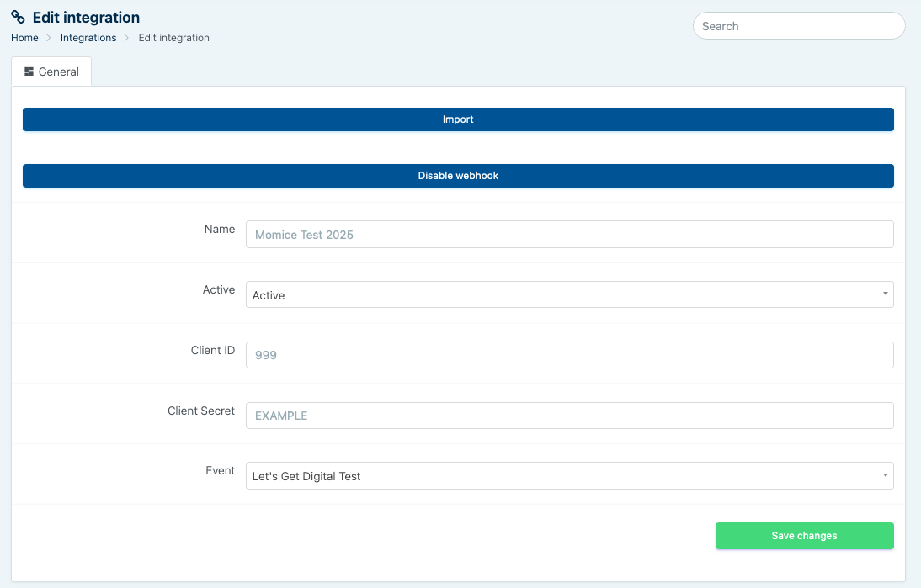This screenshot has height=588, width=921.
Task: Click the Name field label
Action: pos(220,229)
